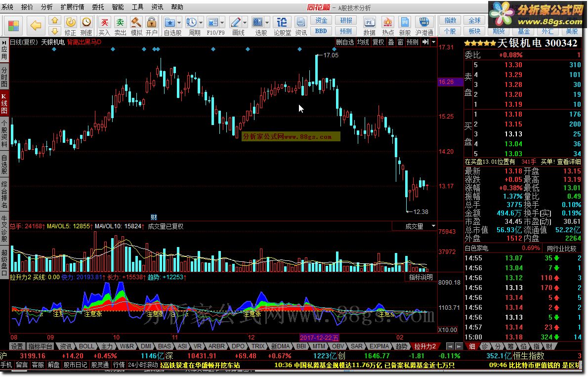
Task: Click the 测速 speed test clock icon
Action: point(86,22)
